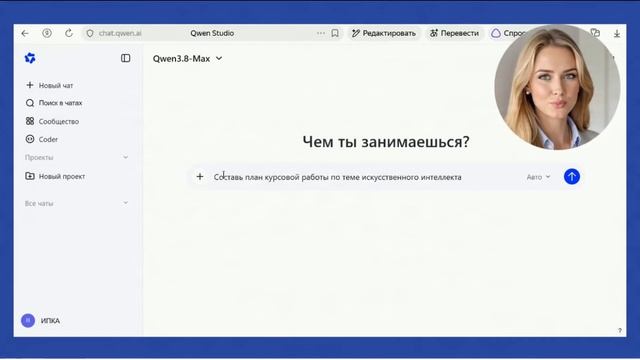Click the Чем ты занимаешься? heading
The image size is (640, 360).
tap(386, 142)
